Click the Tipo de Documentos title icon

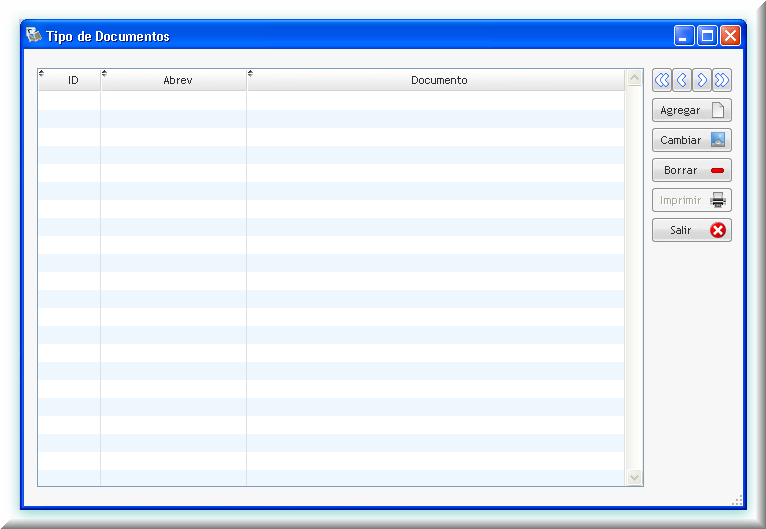[x=34, y=35]
